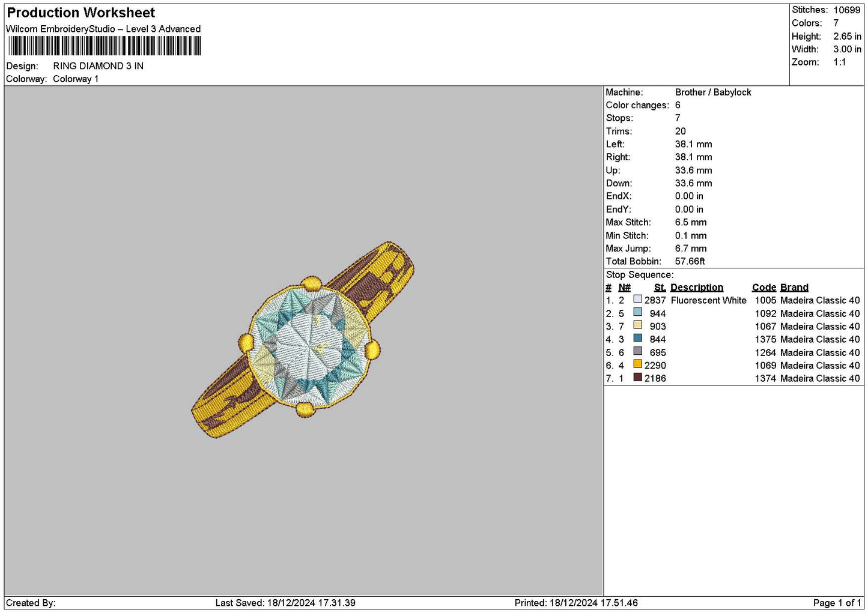
Task: Click the Max Jump value 6.7 mm
Action: click(691, 249)
